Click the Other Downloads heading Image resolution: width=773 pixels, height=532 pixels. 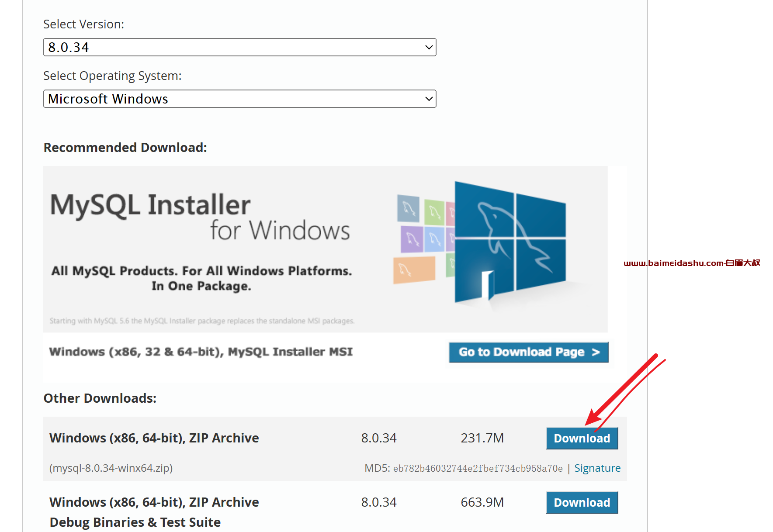pos(100,398)
